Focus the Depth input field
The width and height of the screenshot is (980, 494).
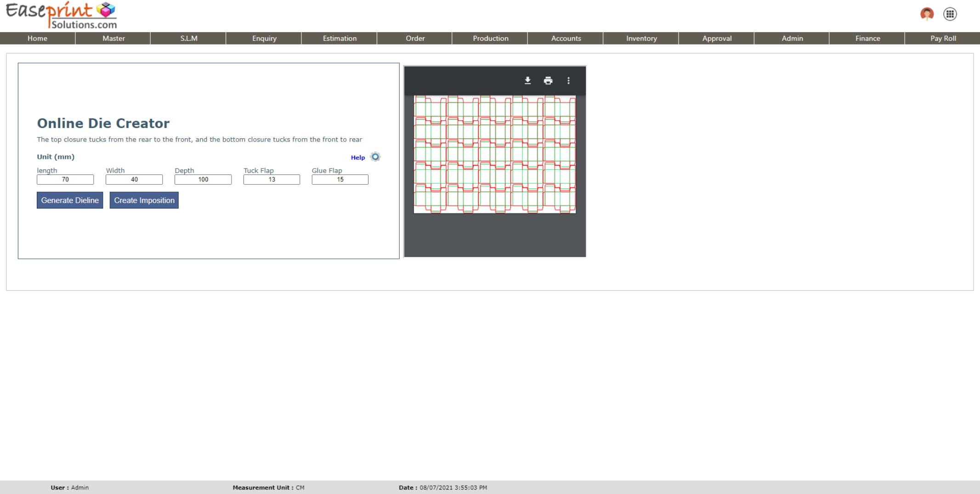(203, 180)
